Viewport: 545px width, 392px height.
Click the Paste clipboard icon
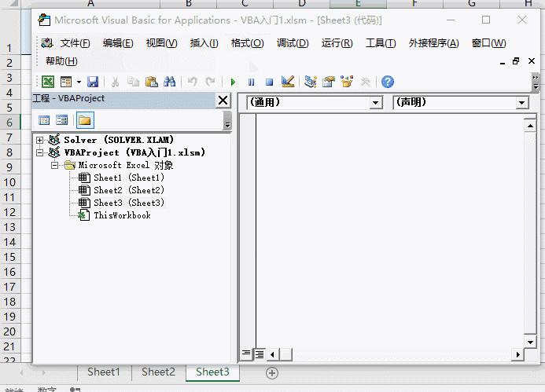click(x=151, y=82)
